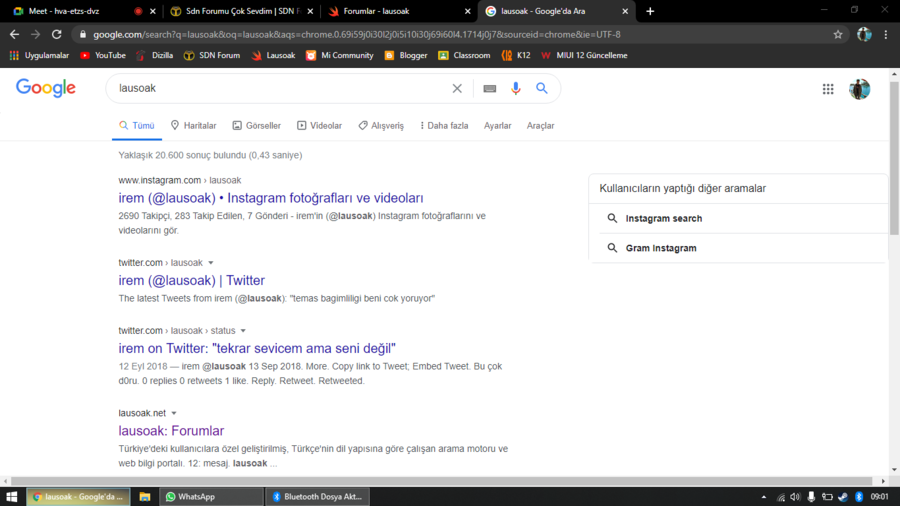Bookmark this page with the star icon
This screenshot has height=506, width=900.
(x=838, y=34)
